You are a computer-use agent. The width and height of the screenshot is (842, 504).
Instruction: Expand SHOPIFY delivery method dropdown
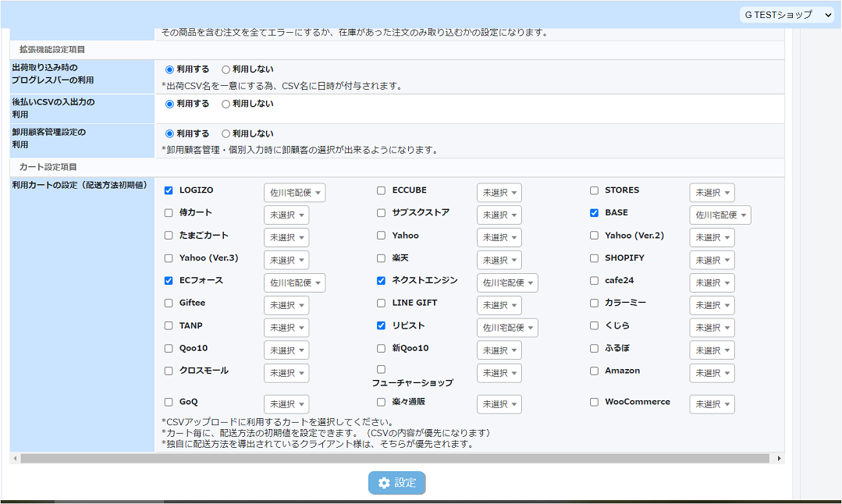[712, 261]
